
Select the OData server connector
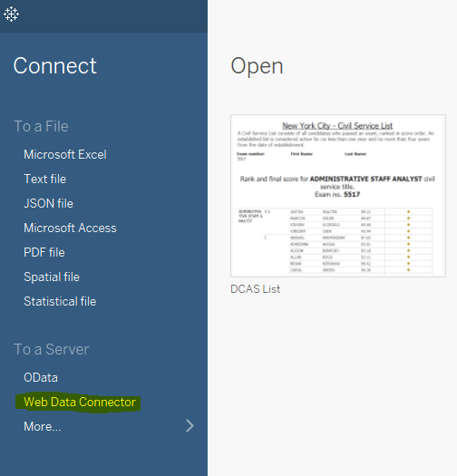[x=41, y=378]
